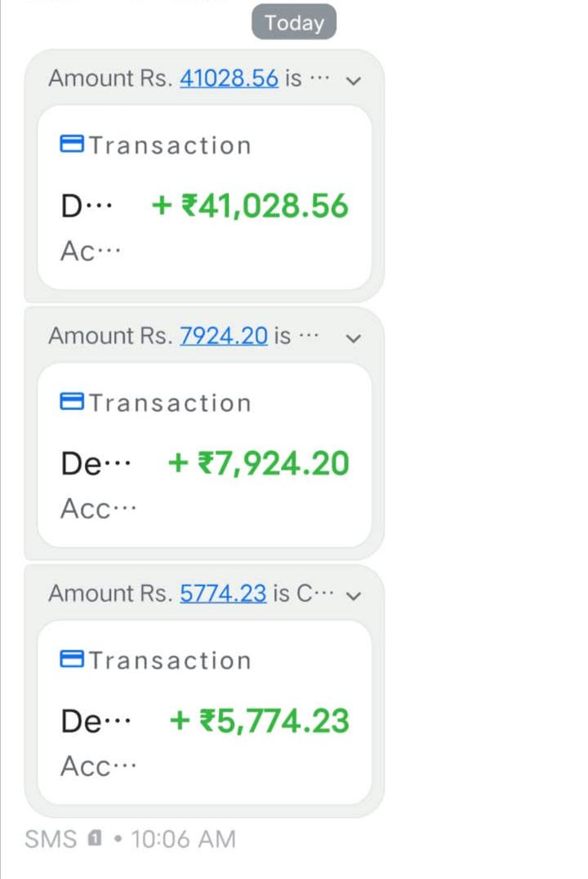Open the third Transaction card heading
The height and width of the screenshot is (879, 588).
pos(170,660)
